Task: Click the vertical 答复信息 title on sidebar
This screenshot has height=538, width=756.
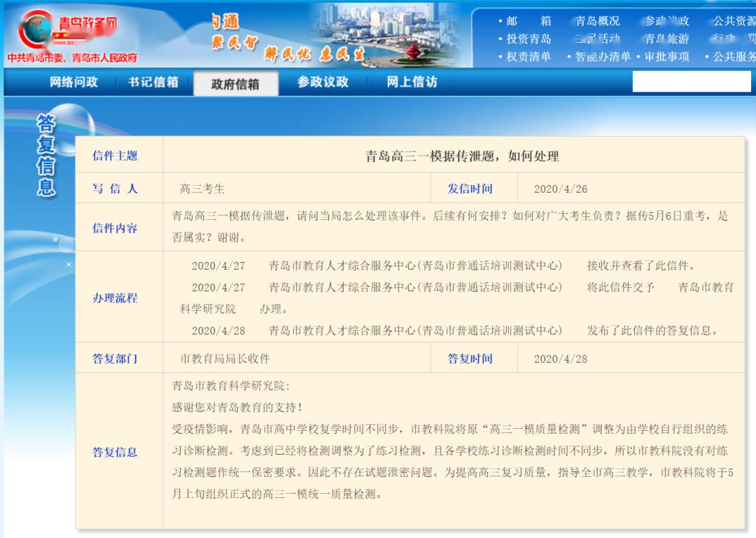Action: point(45,156)
